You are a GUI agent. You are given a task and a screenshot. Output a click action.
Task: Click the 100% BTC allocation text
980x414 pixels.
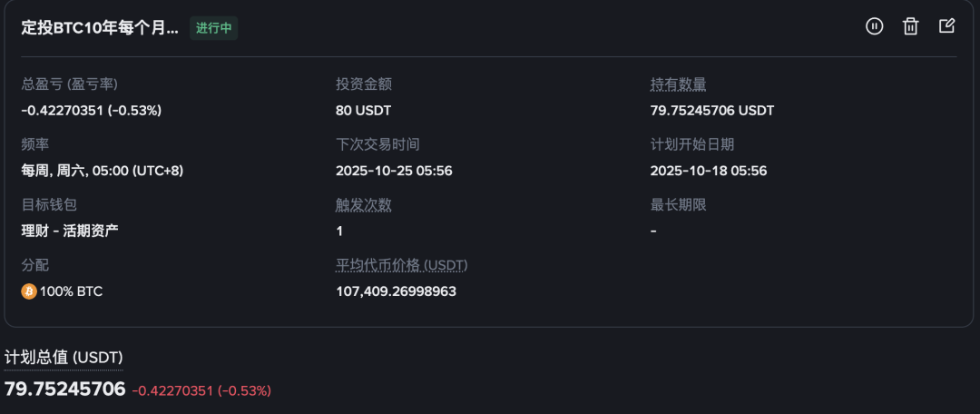71,291
